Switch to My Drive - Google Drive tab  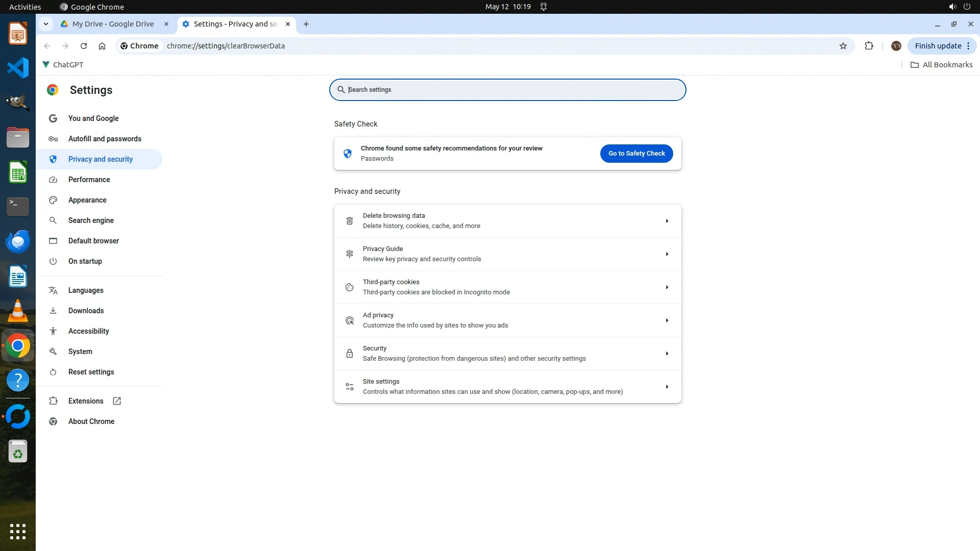(x=113, y=24)
